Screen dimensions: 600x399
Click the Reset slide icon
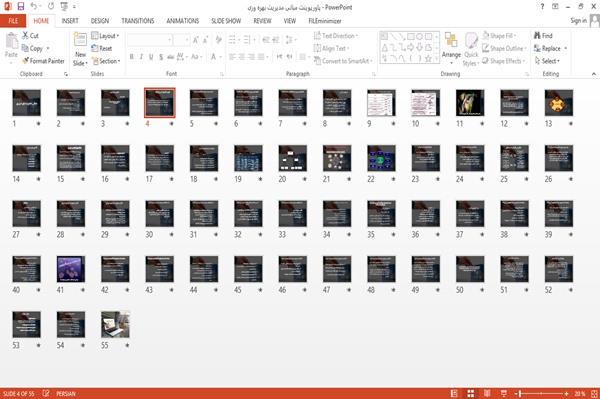[x=102, y=48]
